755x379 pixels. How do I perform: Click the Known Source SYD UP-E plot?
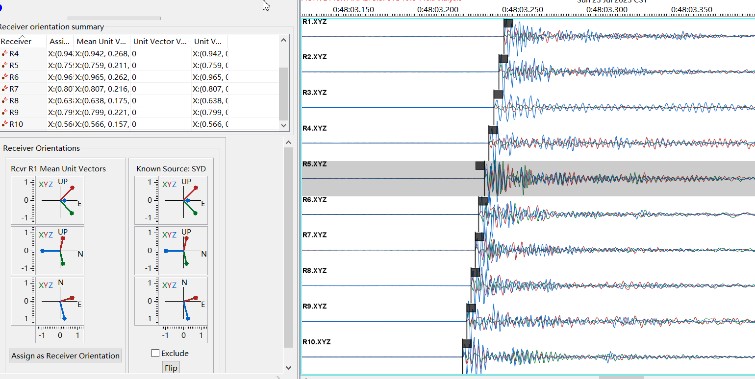coord(171,199)
